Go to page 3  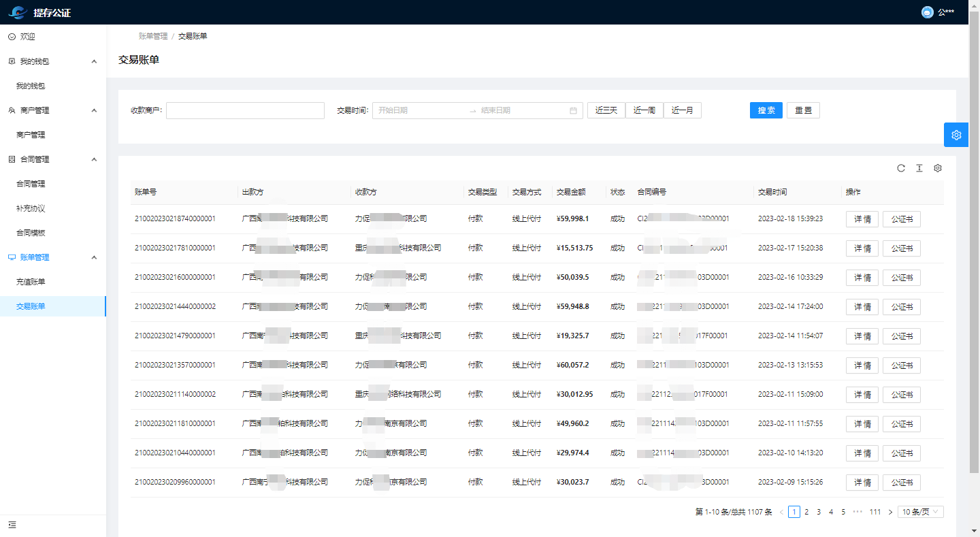coord(819,512)
